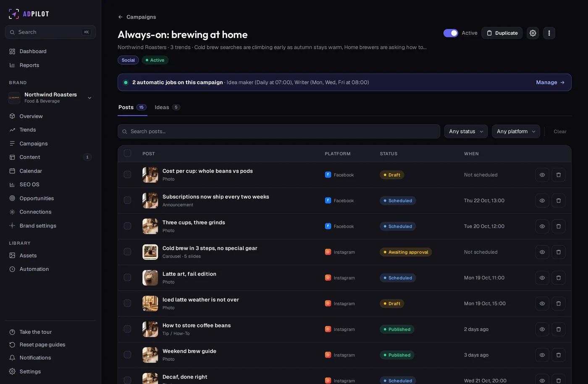The height and width of the screenshot is (384, 588).
Task: Switch to the Ideas tab
Action: (x=167, y=107)
